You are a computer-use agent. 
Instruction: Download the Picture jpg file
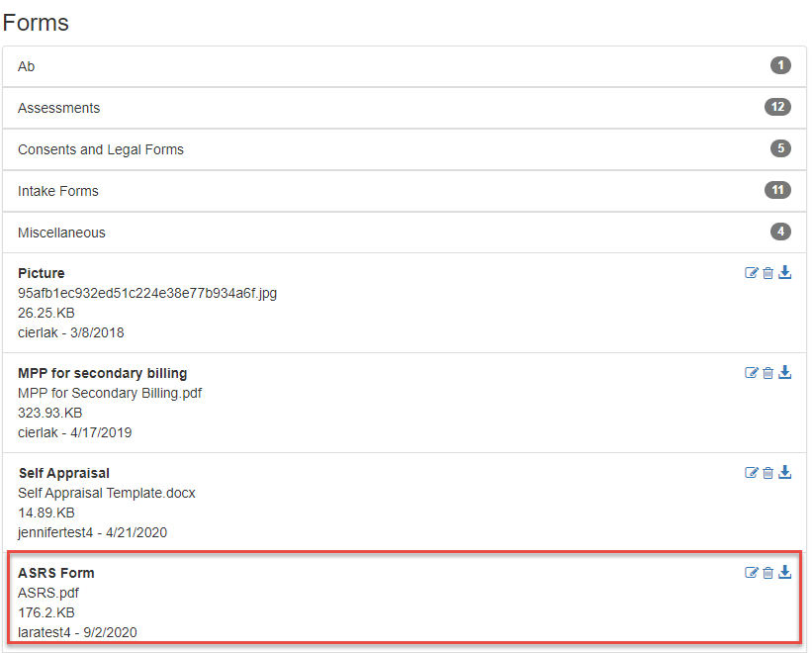pyautogui.click(x=785, y=273)
